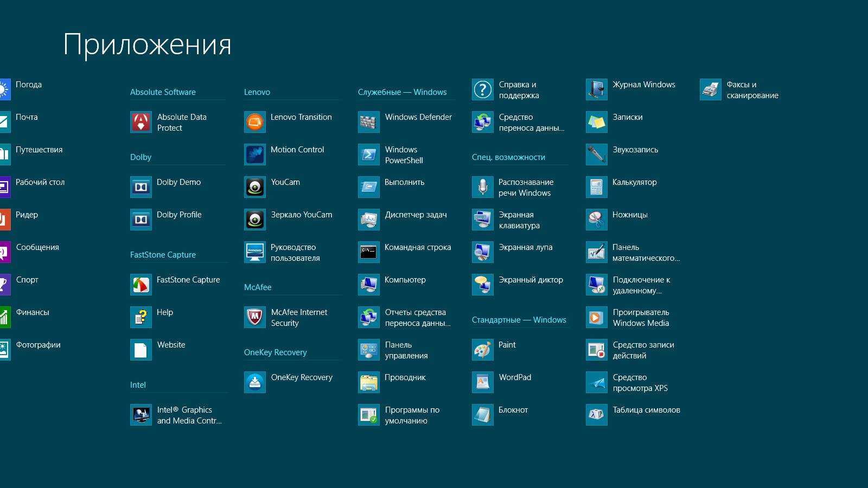Click the OneKey Recovery icon

(x=255, y=383)
